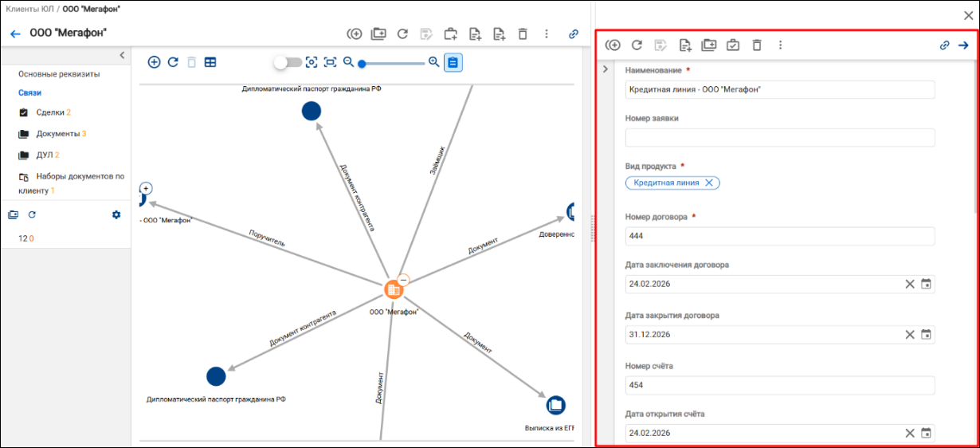Click the Номер заявки input field
This screenshot has width=980, height=448.
click(780, 138)
